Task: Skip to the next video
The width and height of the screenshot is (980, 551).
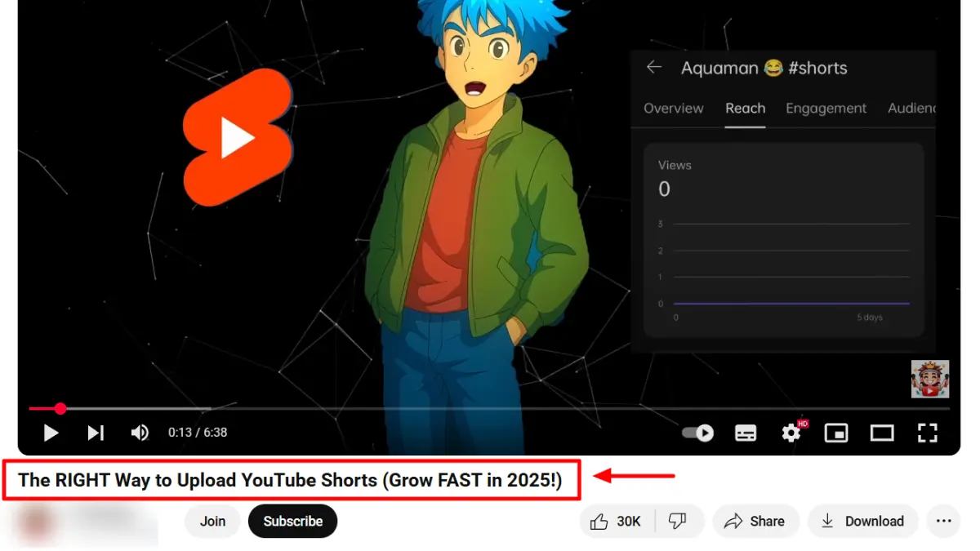Action: coord(96,433)
